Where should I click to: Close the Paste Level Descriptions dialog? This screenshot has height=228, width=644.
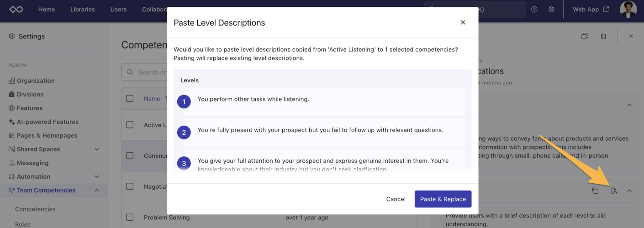(x=463, y=22)
